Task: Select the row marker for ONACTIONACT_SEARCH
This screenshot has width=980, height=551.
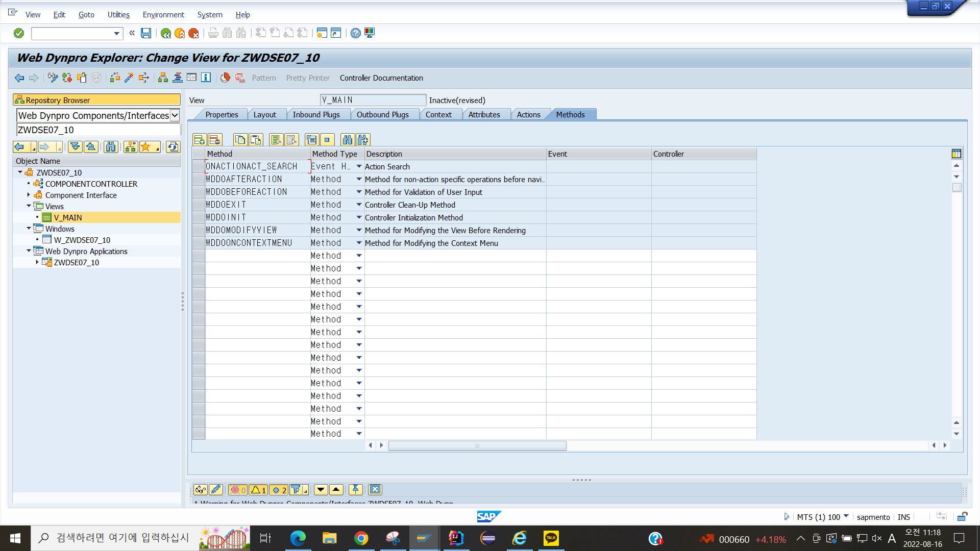Action: point(199,166)
